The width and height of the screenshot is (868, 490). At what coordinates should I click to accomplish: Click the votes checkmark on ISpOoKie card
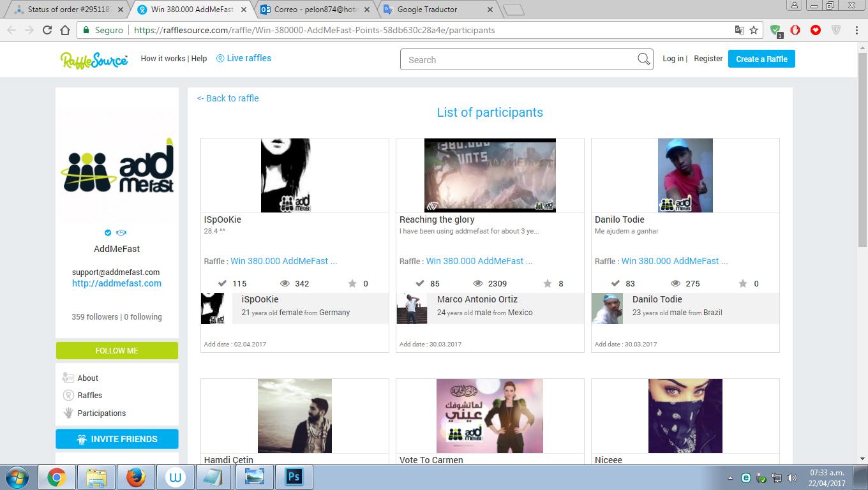222,283
